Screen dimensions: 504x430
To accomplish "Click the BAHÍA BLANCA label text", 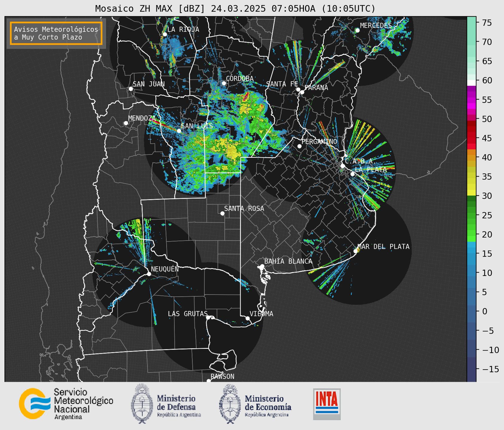I will tap(288, 261).
